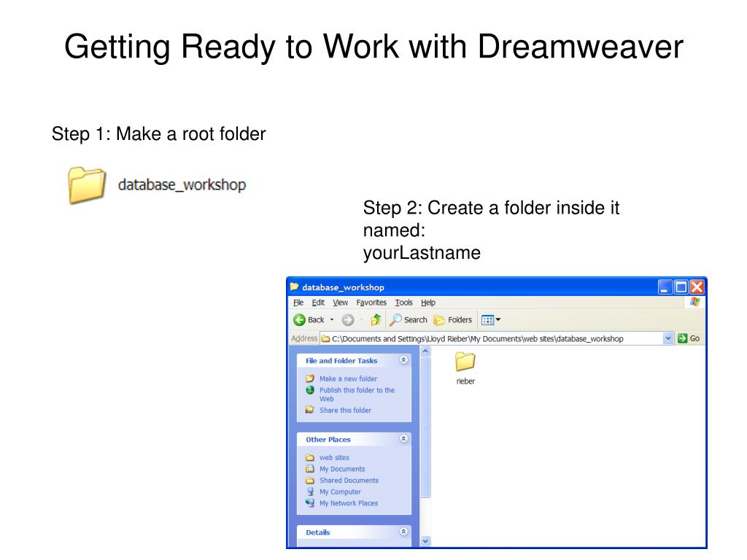This screenshot has width=747, height=560.
Task: Open the File menu
Action: pos(298,303)
